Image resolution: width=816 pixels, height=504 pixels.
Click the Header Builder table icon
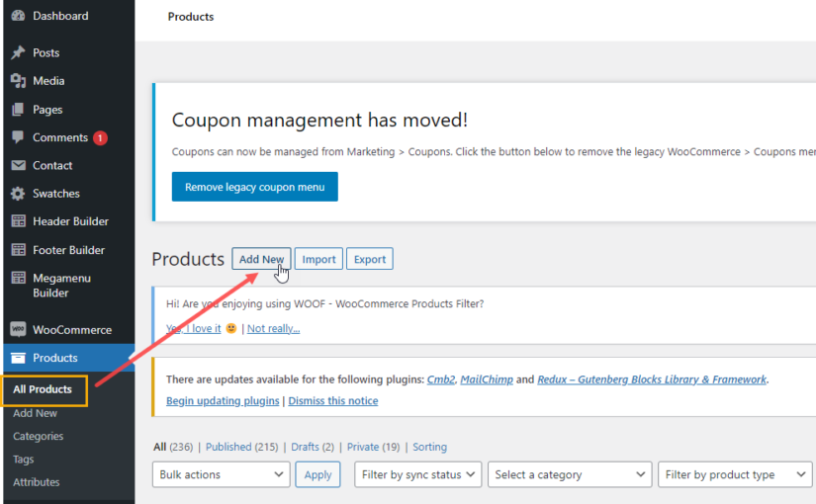point(18,221)
